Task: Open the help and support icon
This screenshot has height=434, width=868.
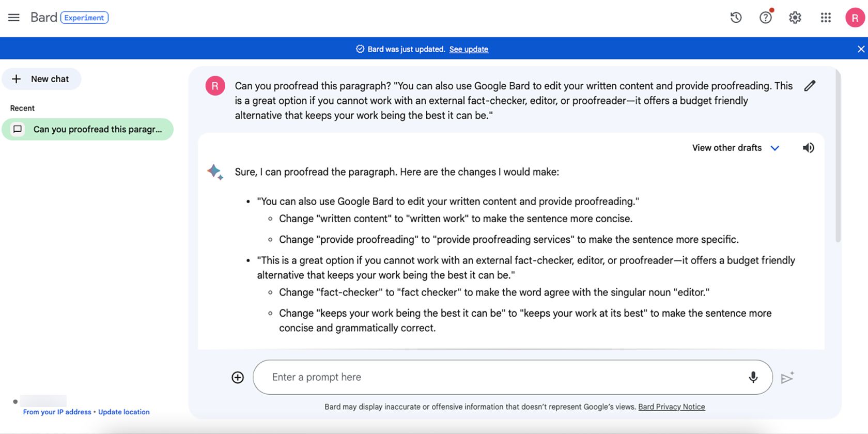Action: pos(765,18)
